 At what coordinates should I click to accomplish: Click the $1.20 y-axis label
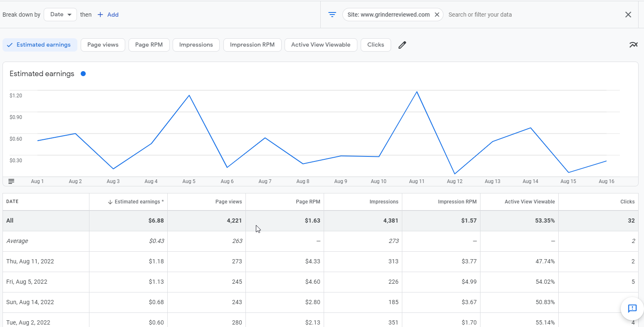pos(16,96)
